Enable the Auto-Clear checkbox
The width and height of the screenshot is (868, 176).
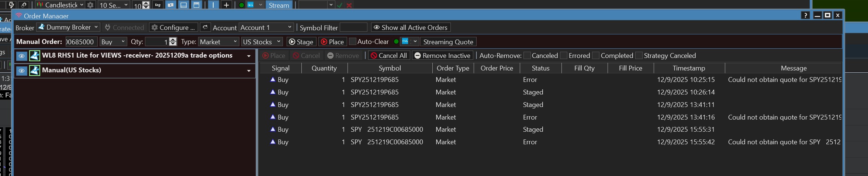353,42
